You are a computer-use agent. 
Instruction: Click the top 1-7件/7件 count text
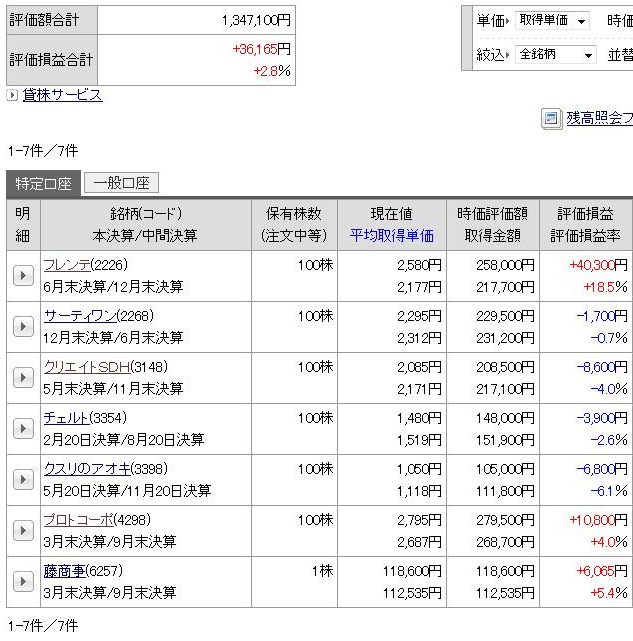click(43, 151)
